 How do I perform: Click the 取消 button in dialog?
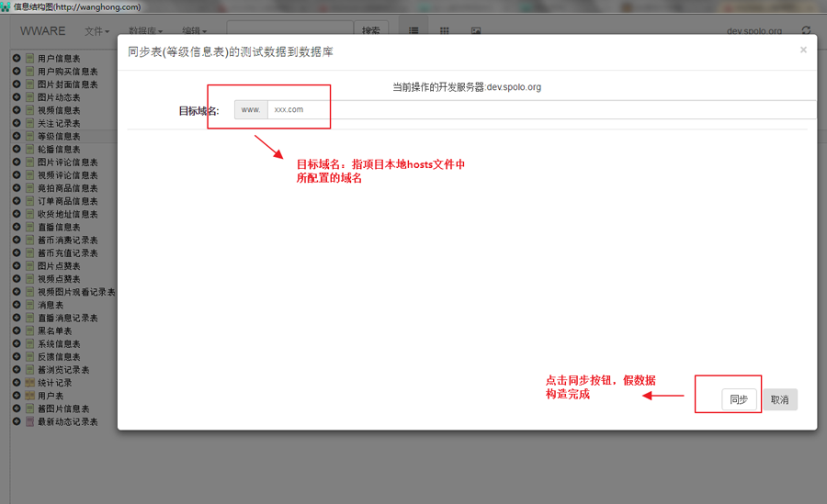tap(780, 399)
